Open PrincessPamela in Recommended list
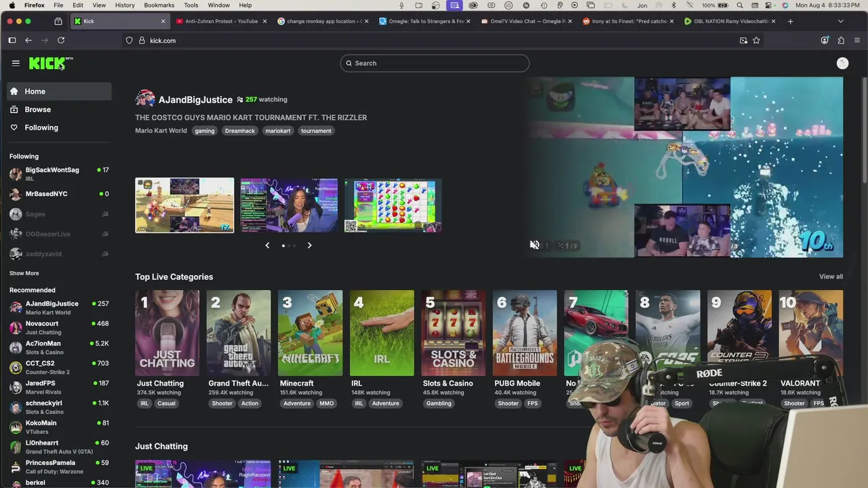The height and width of the screenshot is (488, 868). 60,467
